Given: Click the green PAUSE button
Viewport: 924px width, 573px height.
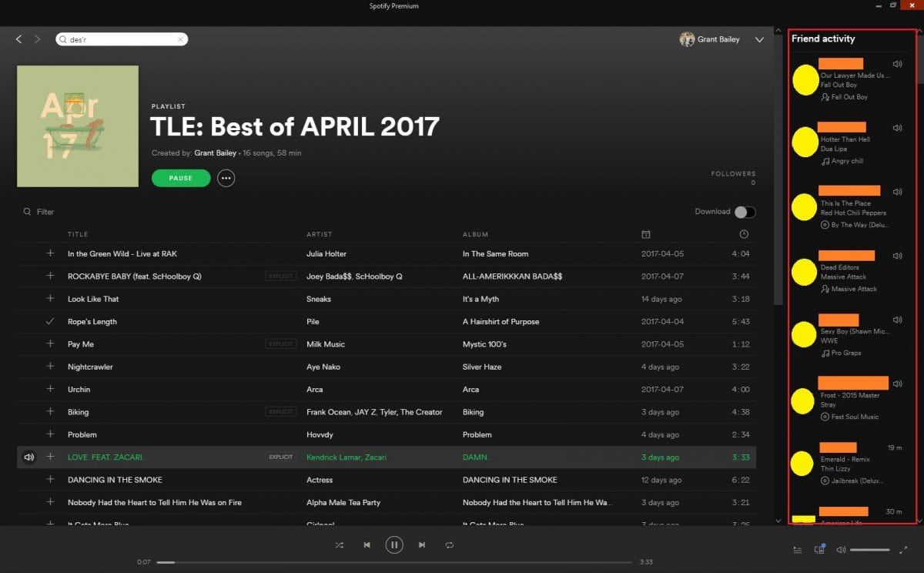Looking at the screenshot, I should pyautogui.click(x=181, y=178).
